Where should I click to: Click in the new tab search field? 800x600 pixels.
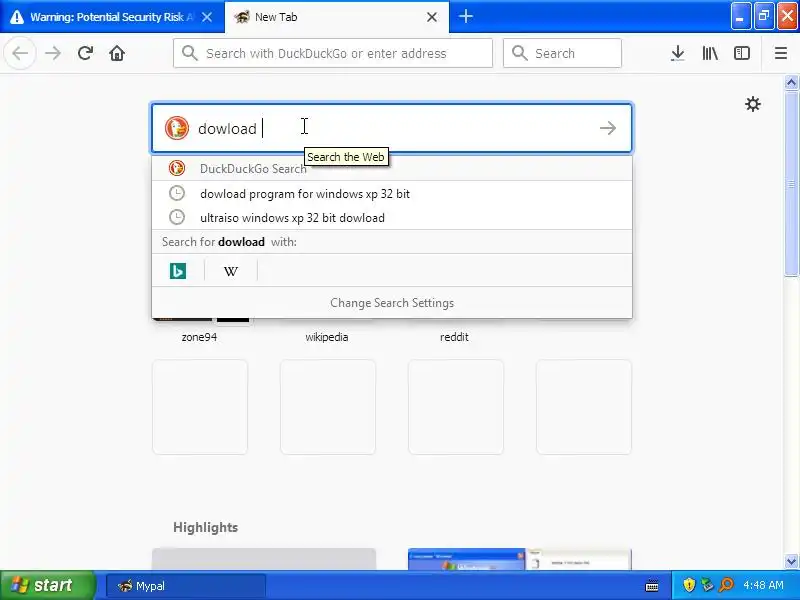click(392, 128)
